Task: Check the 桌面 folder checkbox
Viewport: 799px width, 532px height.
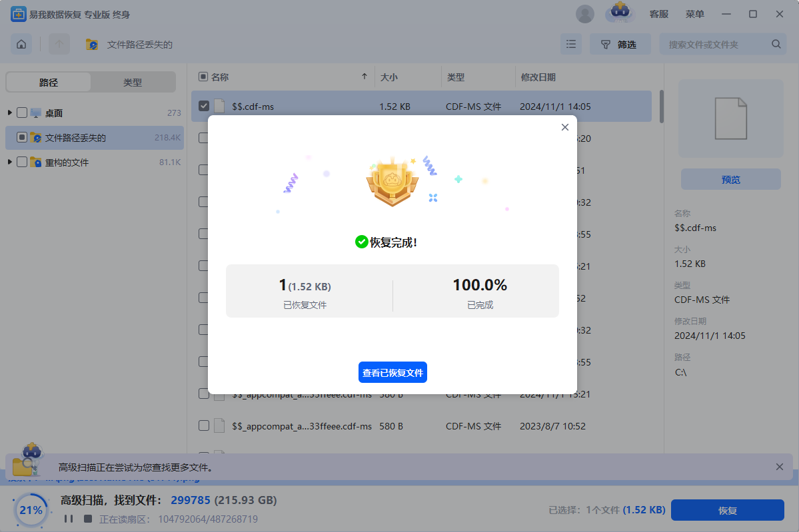Action: [x=22, y=113]
